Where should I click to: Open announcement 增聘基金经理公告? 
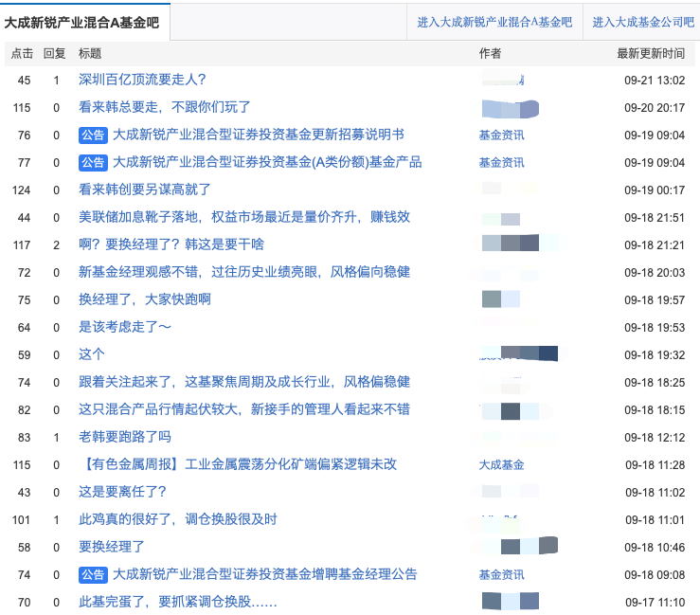click(264, 574)
